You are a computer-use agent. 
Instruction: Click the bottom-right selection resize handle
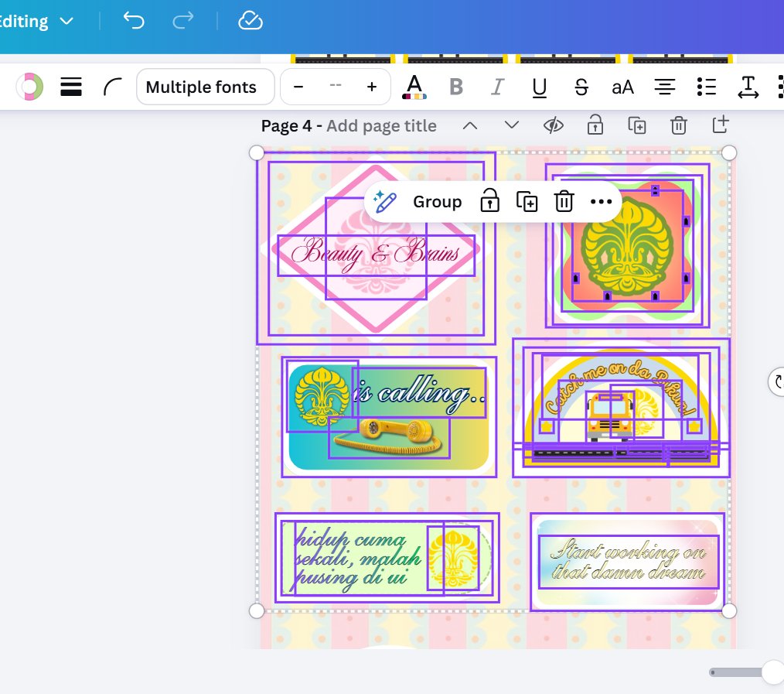729,610
